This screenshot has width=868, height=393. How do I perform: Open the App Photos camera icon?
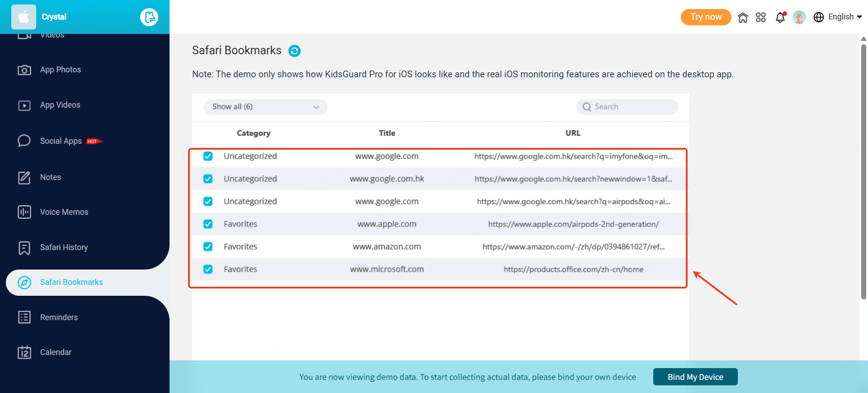[x=24, y=70]
